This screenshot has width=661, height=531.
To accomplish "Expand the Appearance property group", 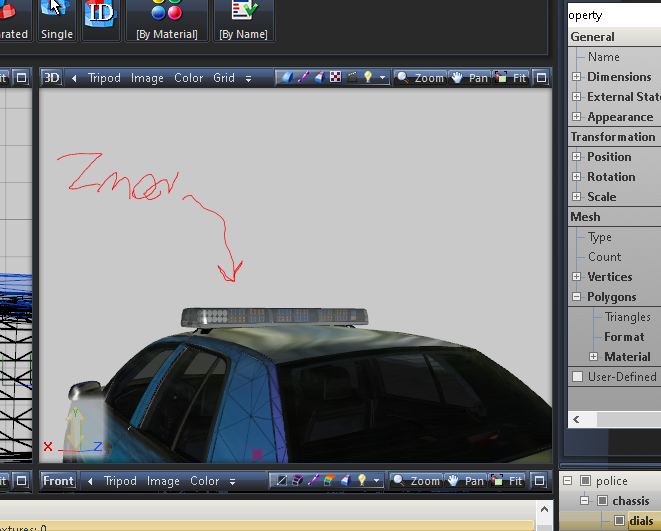I will [x=576, y=116].
